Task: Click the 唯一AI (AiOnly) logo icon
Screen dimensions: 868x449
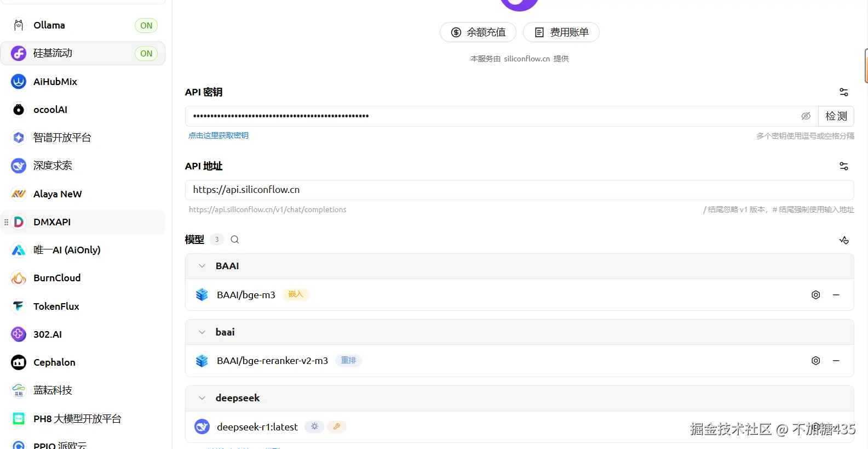Action: pyautogui.click(x=19, y=250)
